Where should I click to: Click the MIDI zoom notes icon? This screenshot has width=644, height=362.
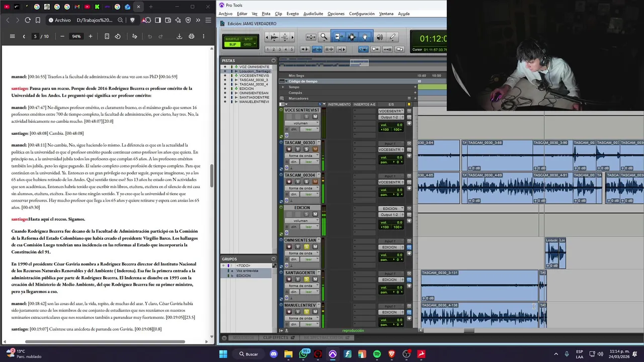coord(285,37)
